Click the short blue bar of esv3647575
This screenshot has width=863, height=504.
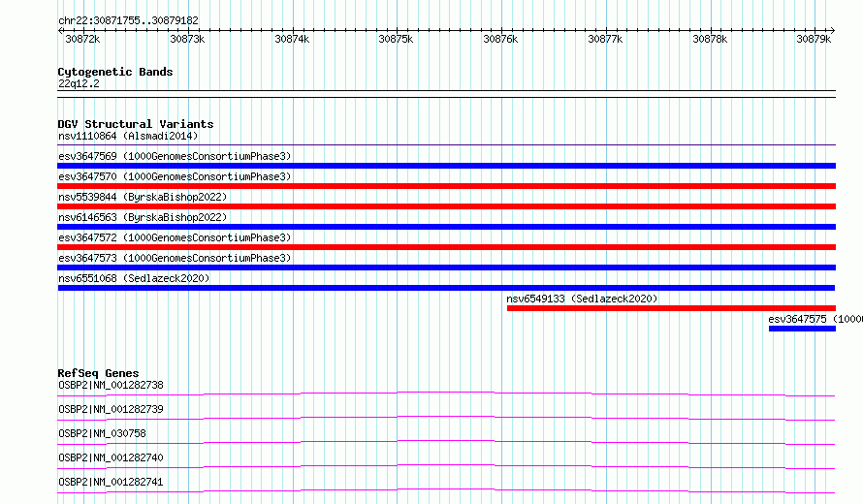(x=803, y=329)
